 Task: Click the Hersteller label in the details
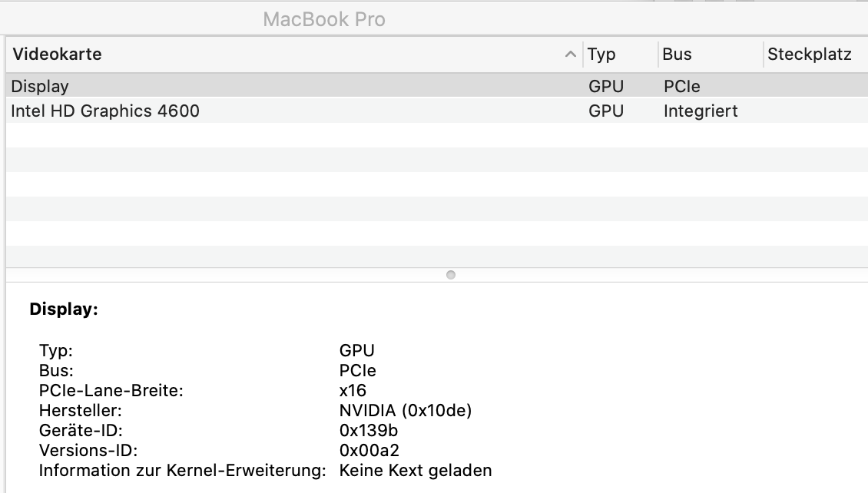tap(81, 411)
